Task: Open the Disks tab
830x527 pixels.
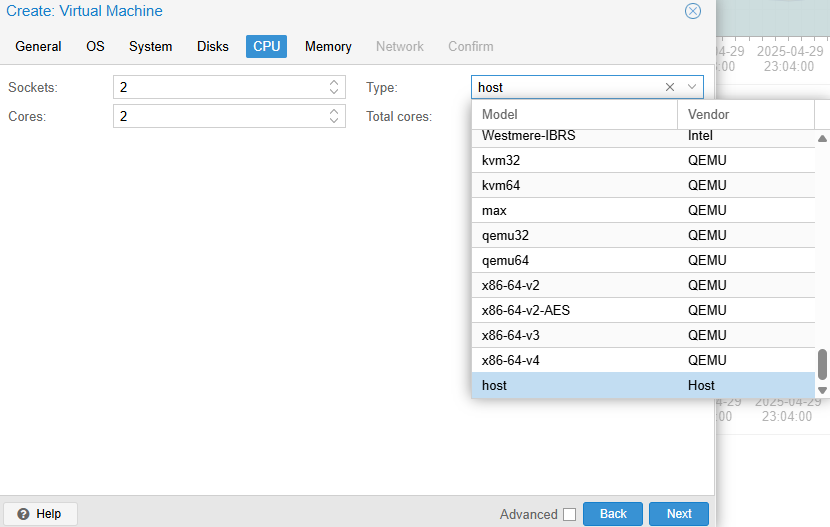Action: coord(212,47)
